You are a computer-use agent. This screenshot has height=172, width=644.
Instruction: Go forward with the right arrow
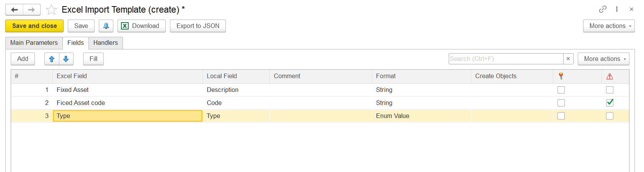(32, 10)
